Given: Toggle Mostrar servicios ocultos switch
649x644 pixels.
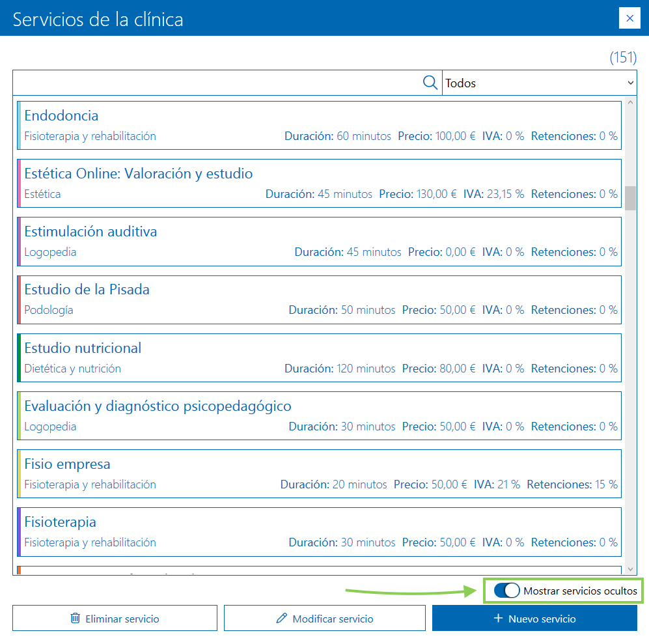Looking at the screenshot, I should (507, 591).
